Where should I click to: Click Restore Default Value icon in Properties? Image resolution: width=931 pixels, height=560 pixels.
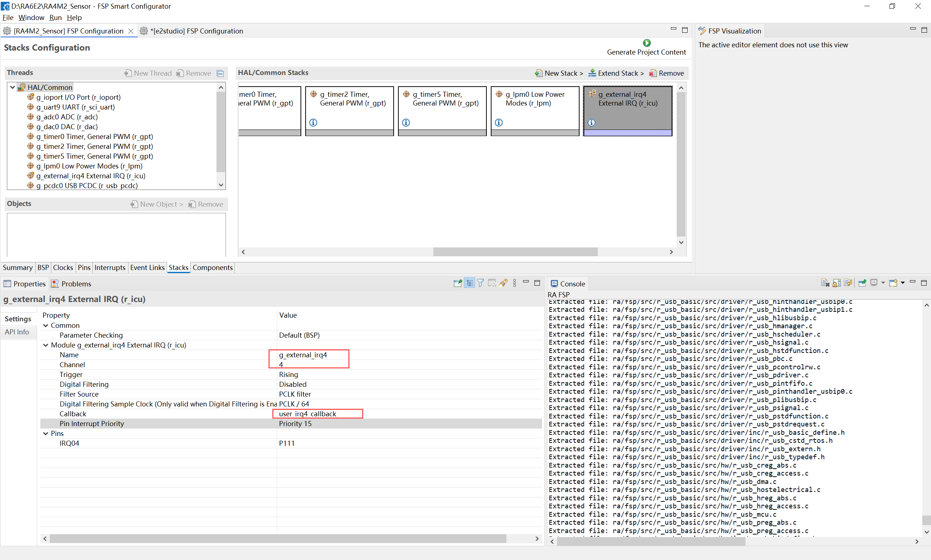[492, 283]
